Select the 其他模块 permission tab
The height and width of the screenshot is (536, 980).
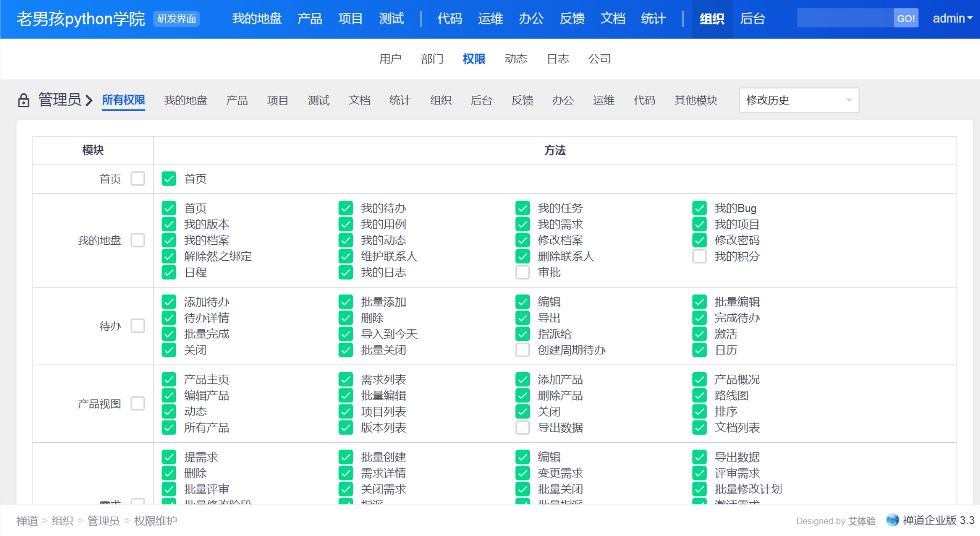pos(695,100)
